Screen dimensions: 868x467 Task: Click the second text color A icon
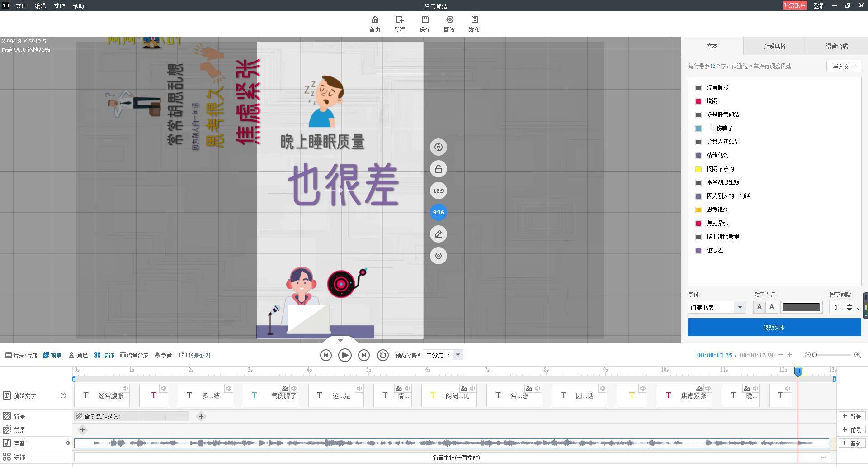coord(772,307)
